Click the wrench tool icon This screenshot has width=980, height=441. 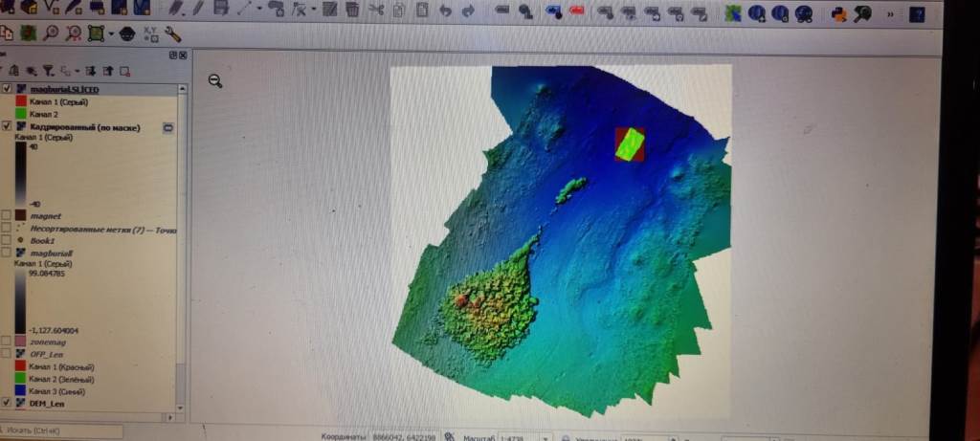coord(172,33)
